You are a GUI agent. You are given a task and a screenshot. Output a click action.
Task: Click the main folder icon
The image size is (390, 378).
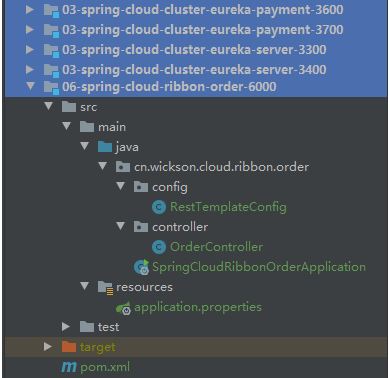(x=87, y=127)
